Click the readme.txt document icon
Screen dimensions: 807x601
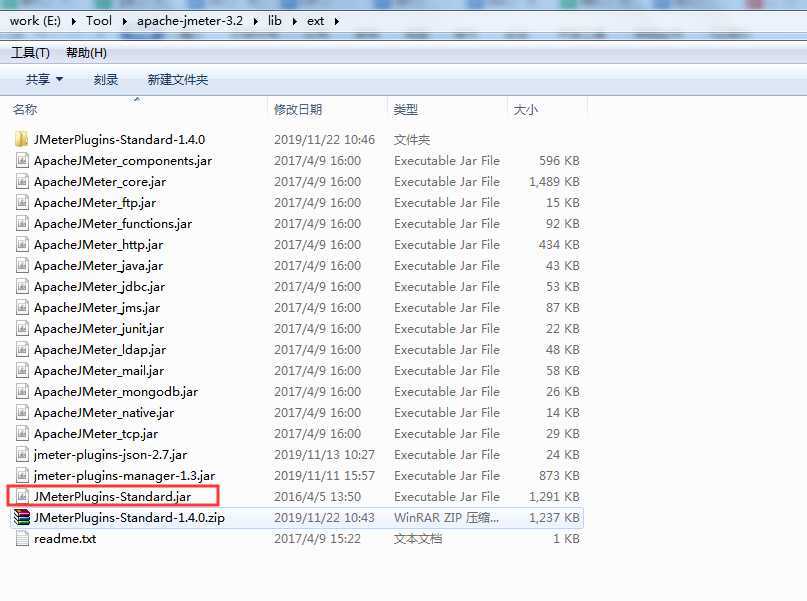(22, 539)
